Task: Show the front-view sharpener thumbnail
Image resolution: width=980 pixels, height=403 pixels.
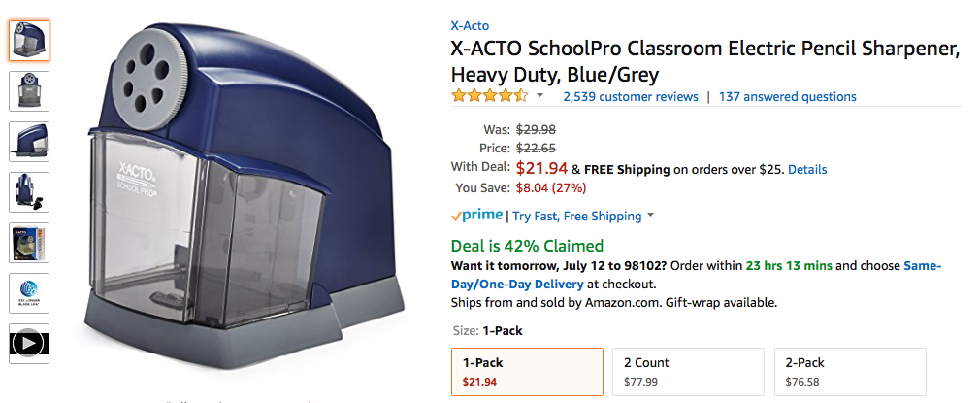Action: (29, 91)
